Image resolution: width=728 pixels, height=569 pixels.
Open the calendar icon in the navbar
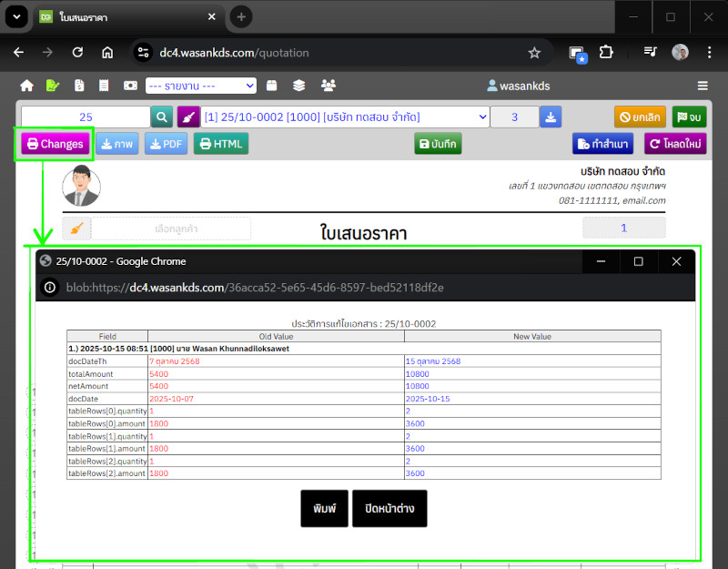pos(271,86)
